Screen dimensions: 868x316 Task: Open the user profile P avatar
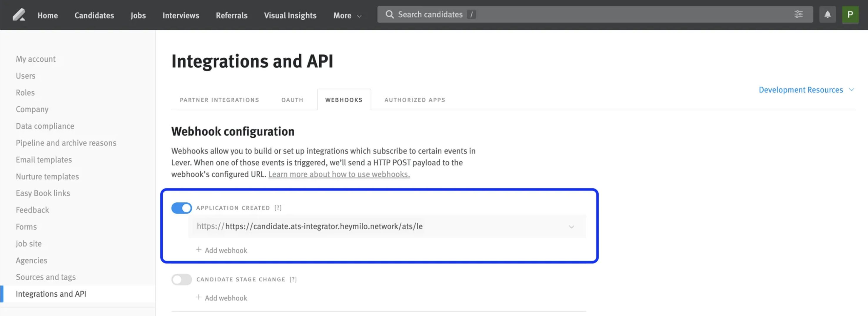click(850, 14)
